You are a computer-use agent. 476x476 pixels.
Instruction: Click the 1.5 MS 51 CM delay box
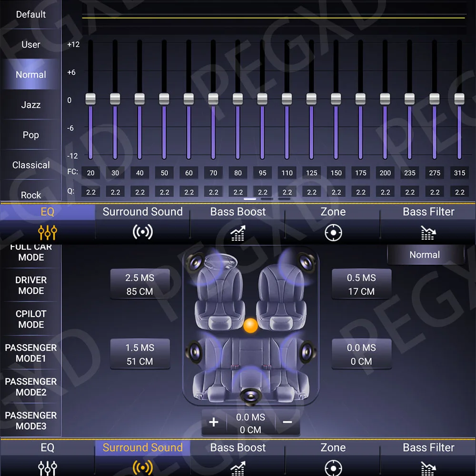[140, 354]
